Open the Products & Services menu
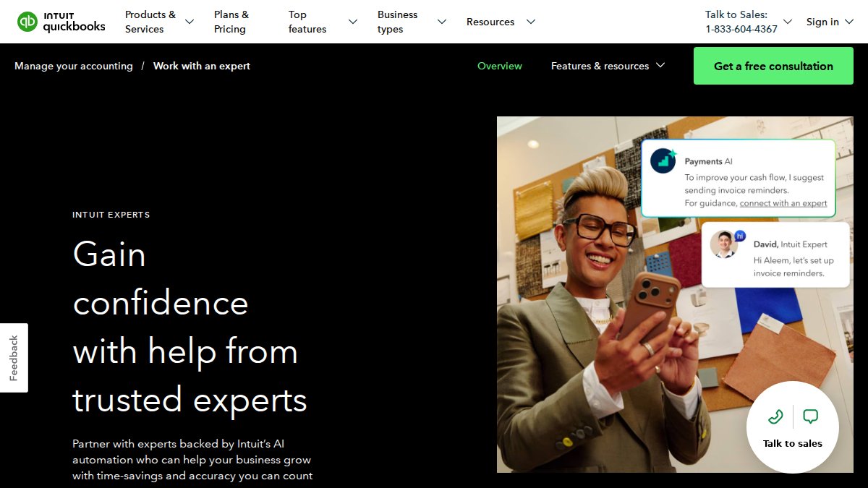868x488 pixels. point(150,22)
